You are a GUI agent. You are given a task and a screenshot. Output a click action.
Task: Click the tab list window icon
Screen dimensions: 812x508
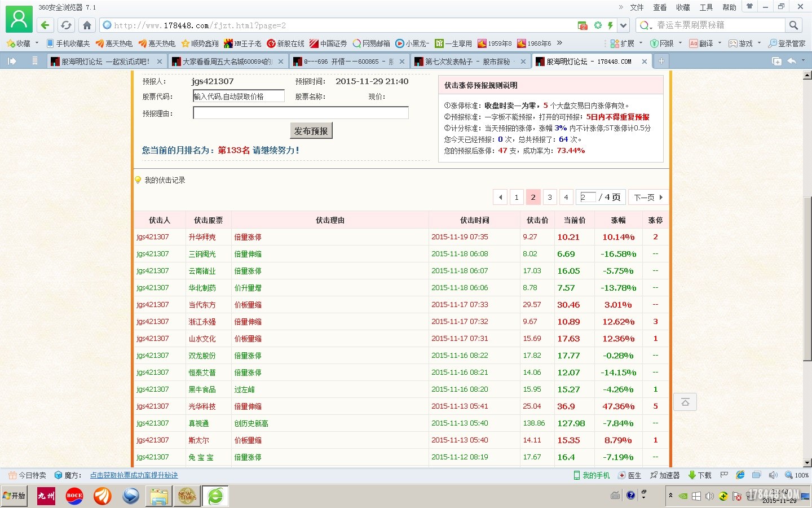[776, 61]
